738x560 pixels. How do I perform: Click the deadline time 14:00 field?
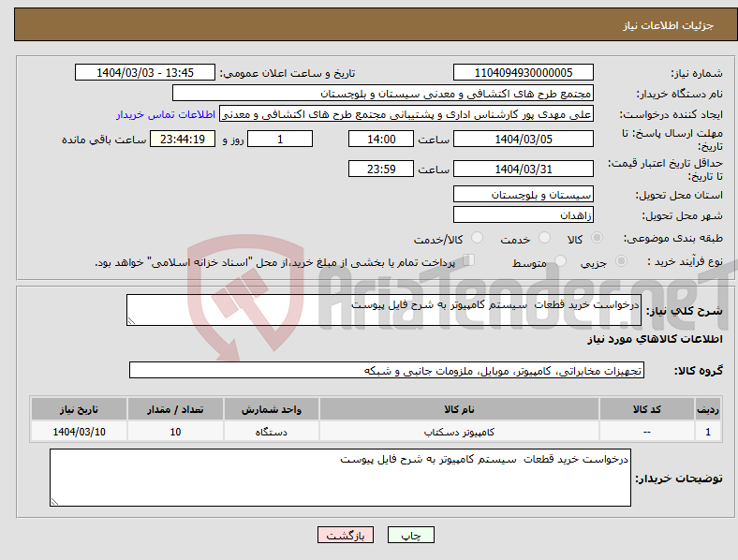click(x=381, y=139)
